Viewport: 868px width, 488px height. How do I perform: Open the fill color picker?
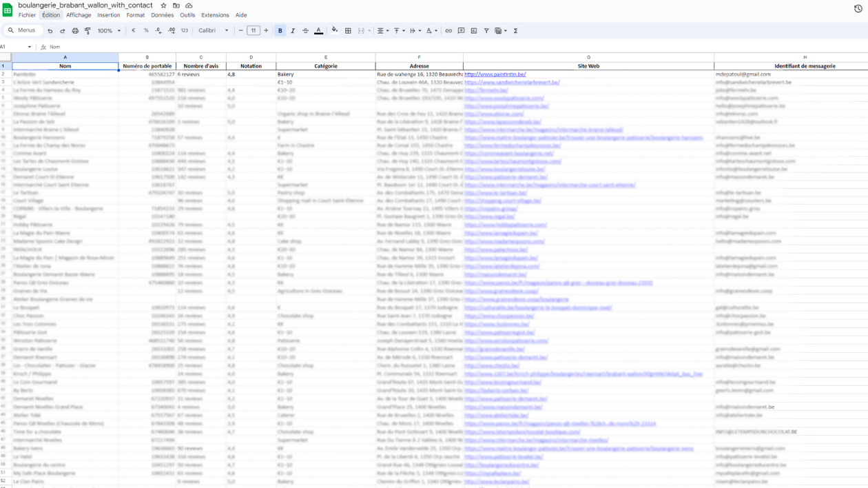[x=335, y=31]
